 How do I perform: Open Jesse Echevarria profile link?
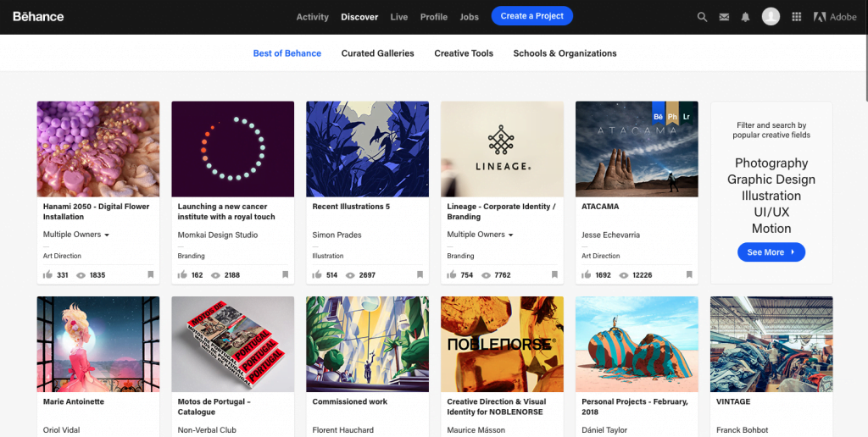pyautogui.click(x=610, y=235)
